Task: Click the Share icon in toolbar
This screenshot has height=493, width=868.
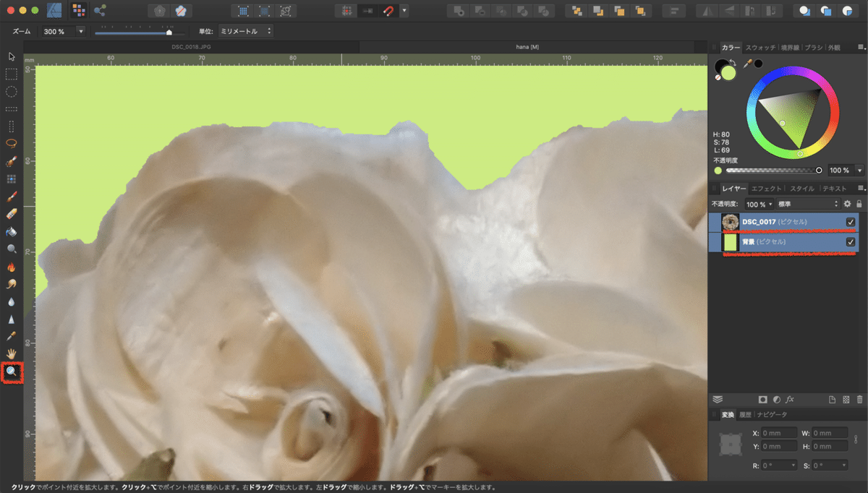Action: click(100, 11)
